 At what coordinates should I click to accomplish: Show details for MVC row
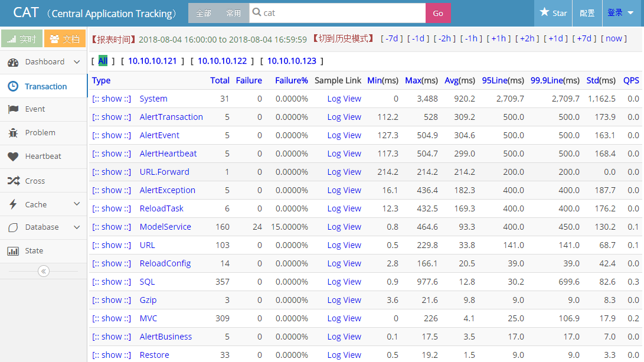click(112, 318)
